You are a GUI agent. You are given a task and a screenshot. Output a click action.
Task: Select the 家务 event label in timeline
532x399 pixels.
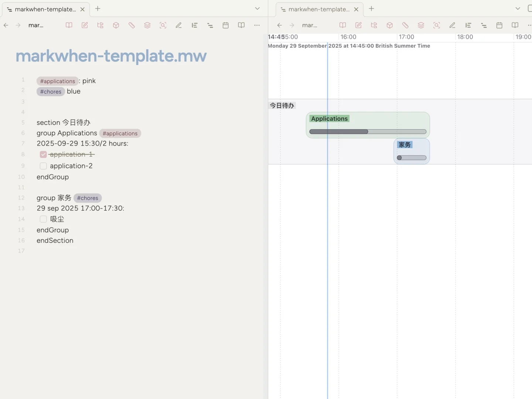pos(405,145)
